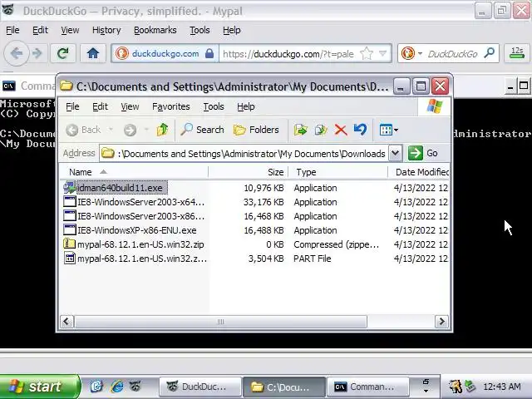This screenshot has width=532, height=399.
Task: Open the Back history dropdown arrow
Action: pos(111,130)
